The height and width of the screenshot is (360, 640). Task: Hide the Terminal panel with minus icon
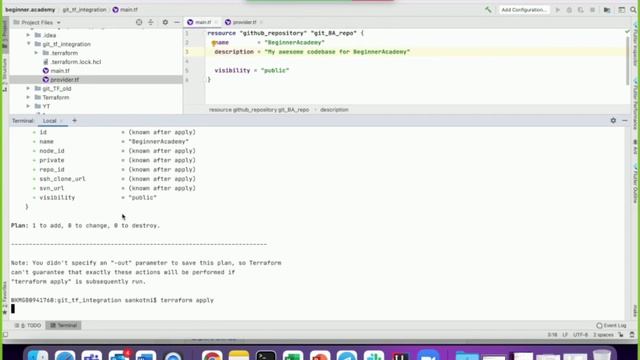(x=625, y=120)
